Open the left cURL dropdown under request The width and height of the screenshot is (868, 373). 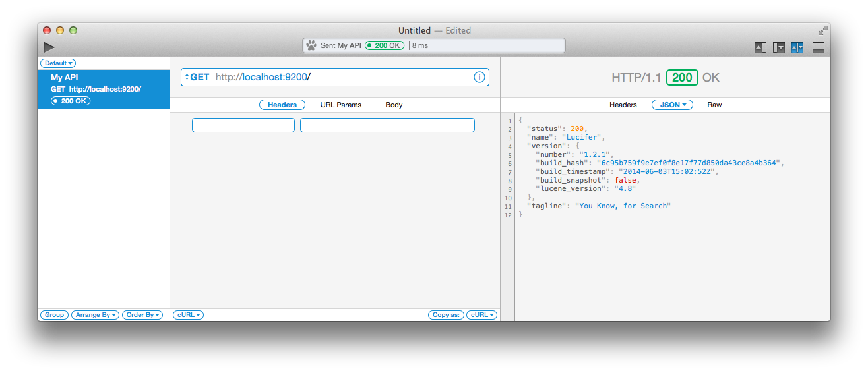click(189, 315)
